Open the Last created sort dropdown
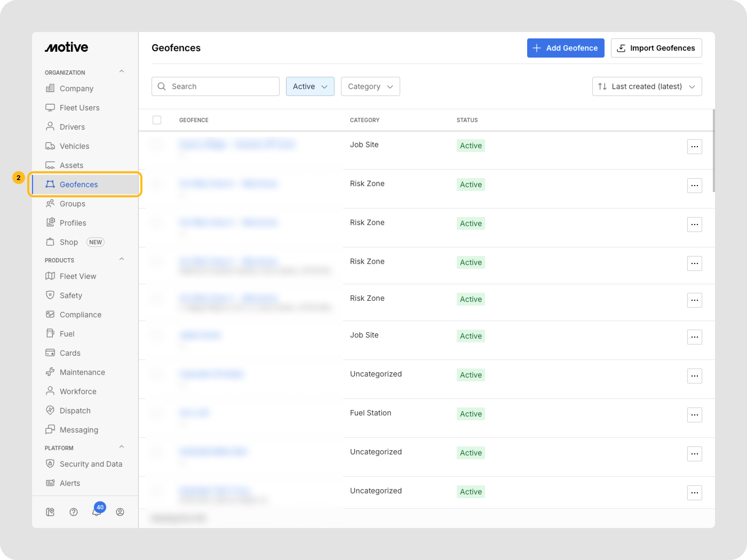Viewport: 747px width, 560px height. 647,86
